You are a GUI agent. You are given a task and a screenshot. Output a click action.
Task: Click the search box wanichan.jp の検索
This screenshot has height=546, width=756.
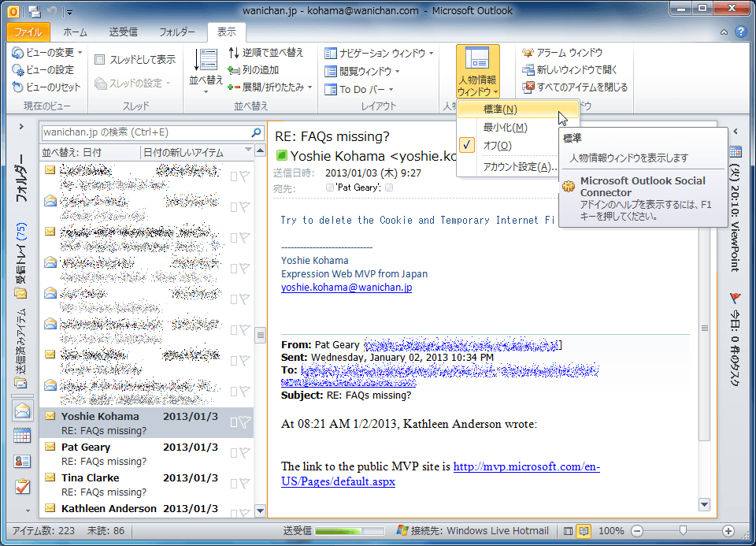click(x=146, y=132)
